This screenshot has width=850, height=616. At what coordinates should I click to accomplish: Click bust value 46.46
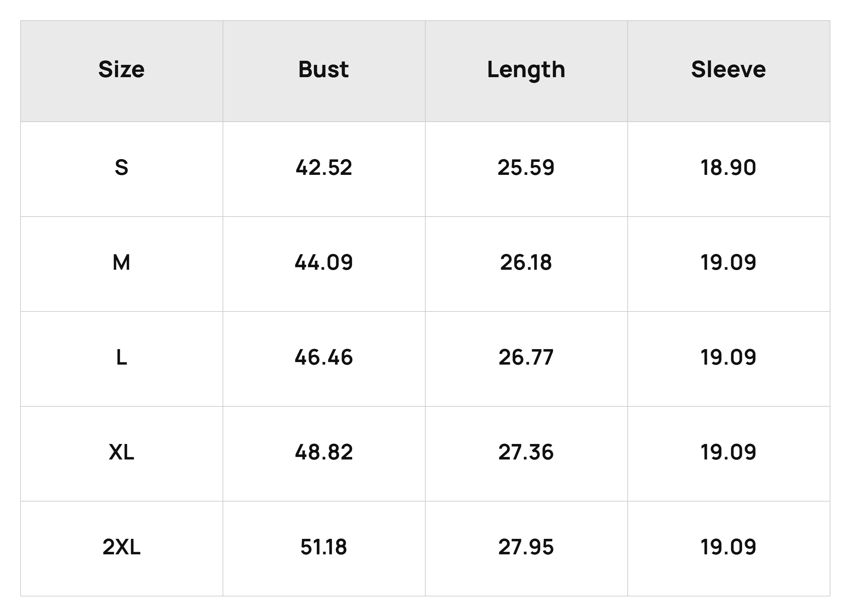coord(324,357)
